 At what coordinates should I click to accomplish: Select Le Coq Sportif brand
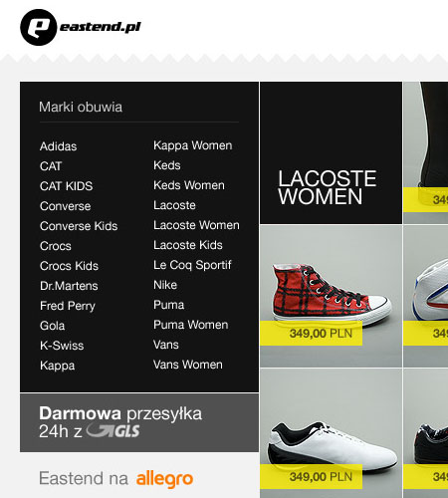(x=192, y=265)
